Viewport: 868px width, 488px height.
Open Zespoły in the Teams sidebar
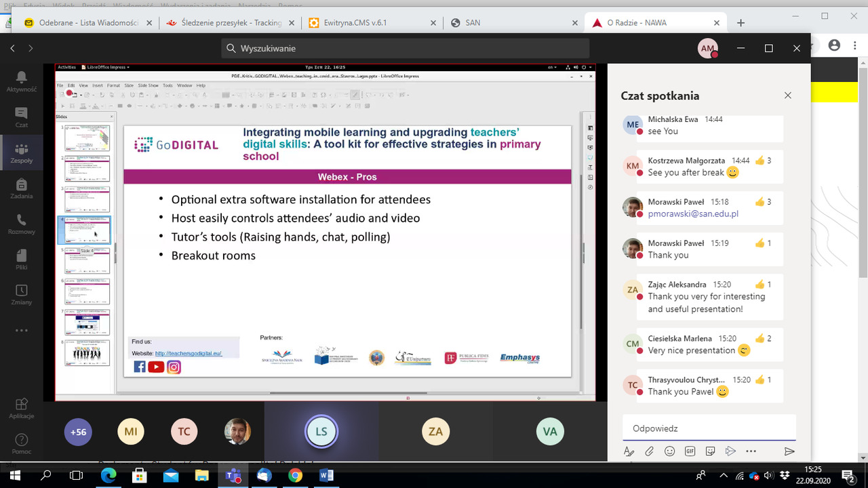(21, 153)
